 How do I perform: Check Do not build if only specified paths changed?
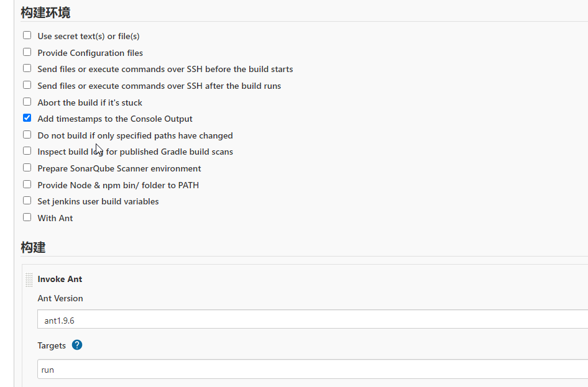point(27,135)
